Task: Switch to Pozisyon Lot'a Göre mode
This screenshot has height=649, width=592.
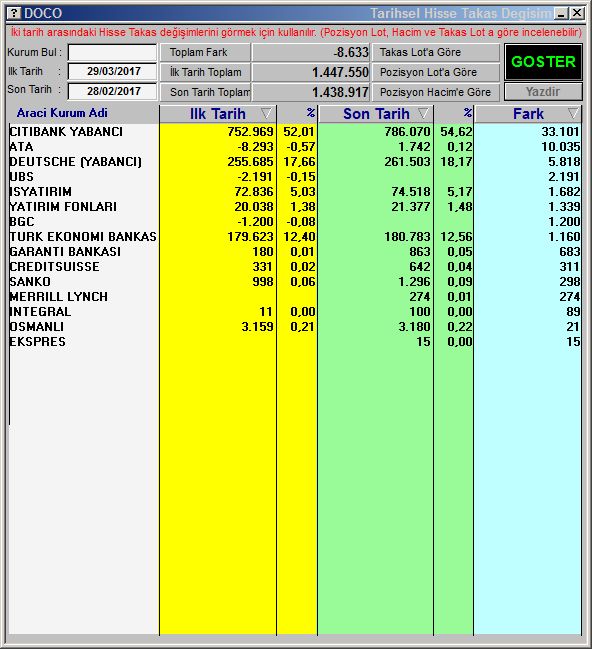Action: tap(436, 72)
